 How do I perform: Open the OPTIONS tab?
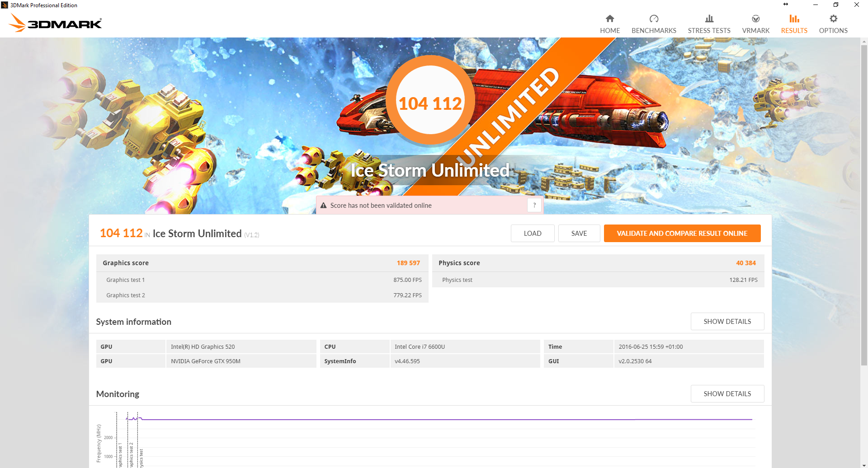[833, 24]
